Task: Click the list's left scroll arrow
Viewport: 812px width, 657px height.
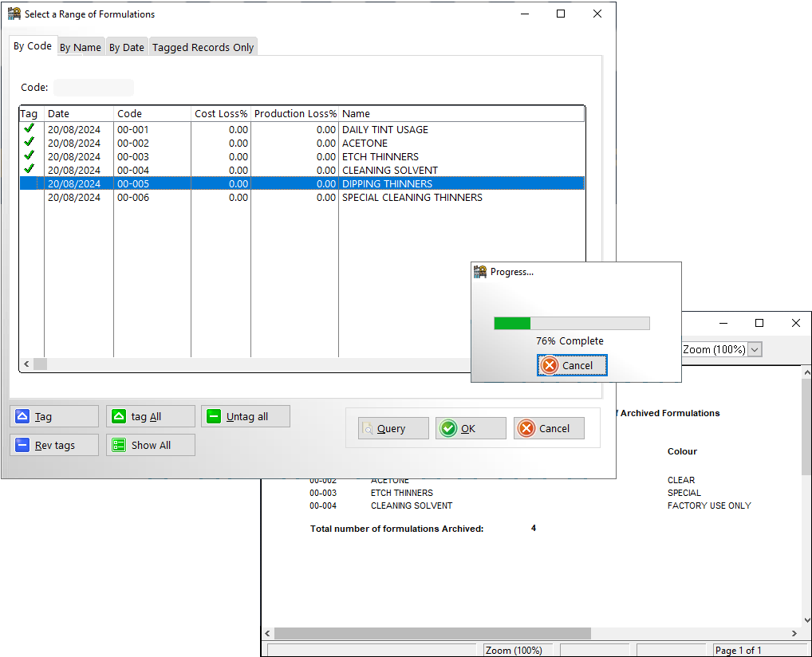Action: [x=26, y=364]
